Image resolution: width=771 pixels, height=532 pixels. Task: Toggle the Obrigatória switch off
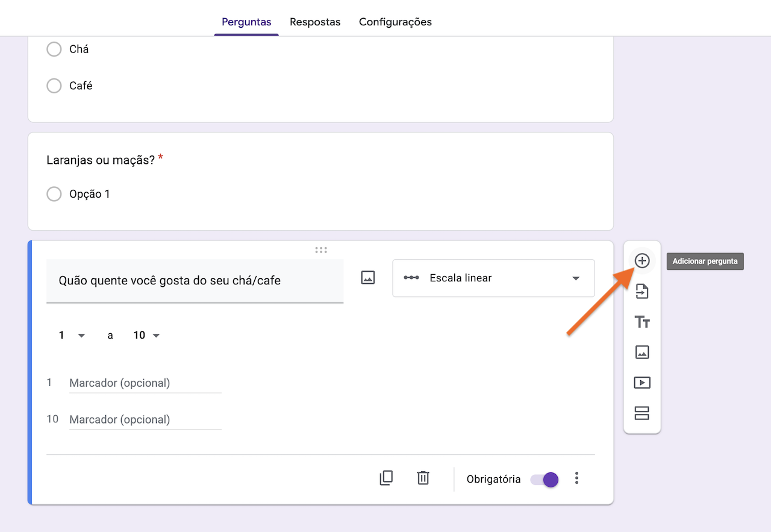543,479
